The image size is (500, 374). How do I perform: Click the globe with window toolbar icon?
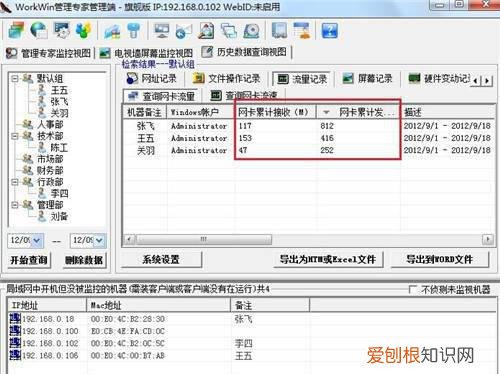39,30
